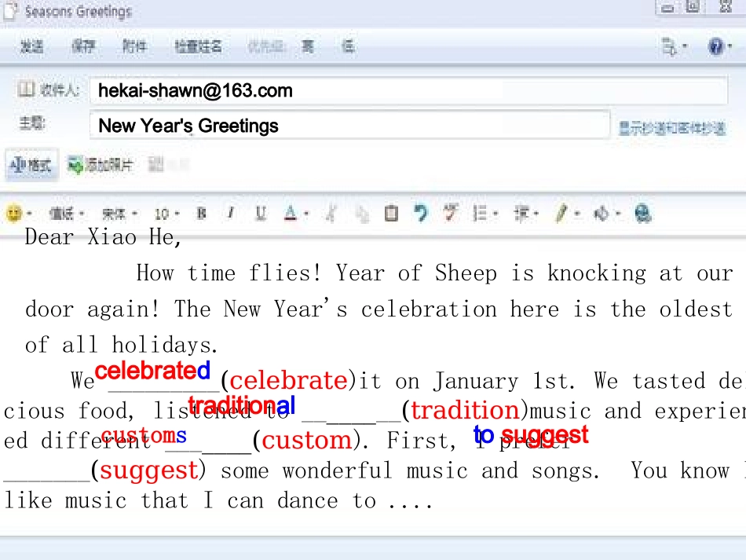Open the 信纸 stationery dropdown
The width and height of the screenshot is (746, 560).
click(66, 214)
